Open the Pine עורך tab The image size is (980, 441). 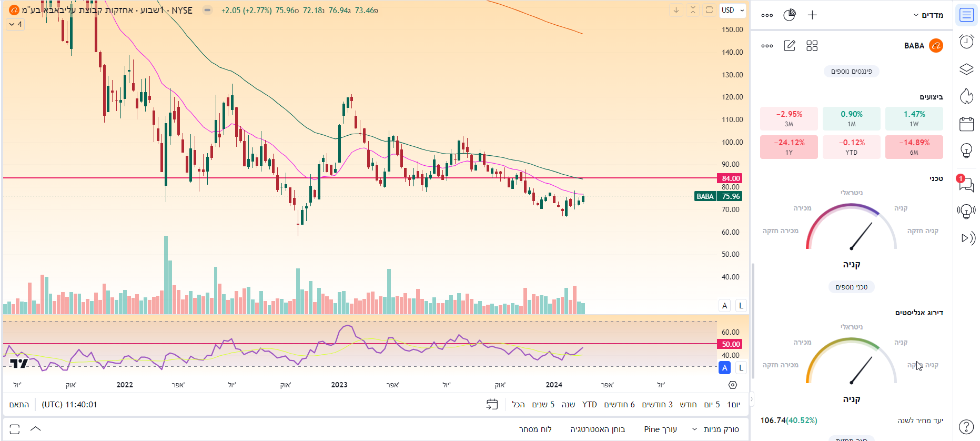(660, 429)
